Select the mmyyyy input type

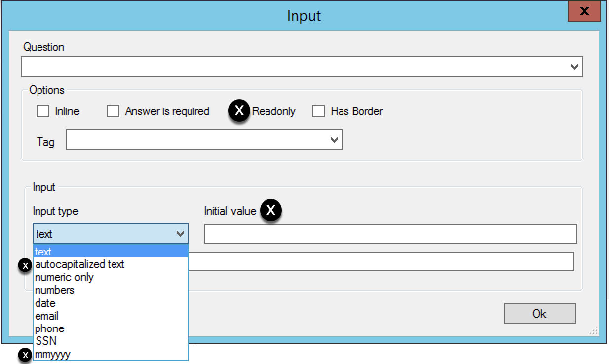(x=111, y=354)
